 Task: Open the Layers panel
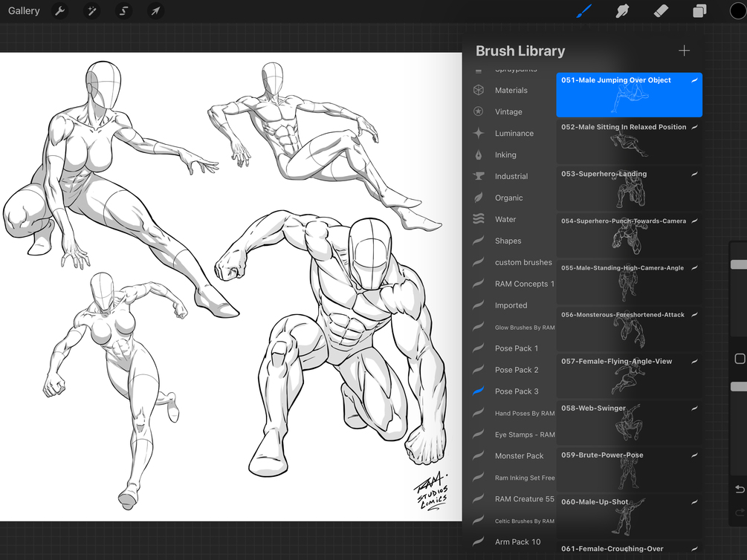pos(699,10)
